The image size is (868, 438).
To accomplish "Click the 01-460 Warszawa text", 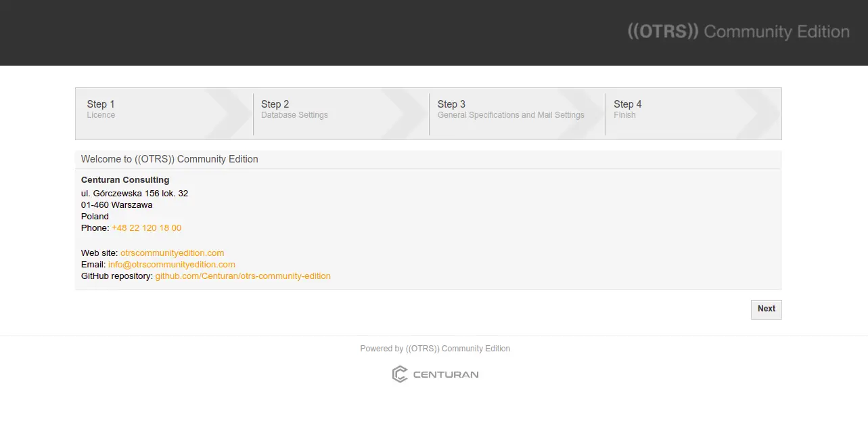I will [117, 205].
